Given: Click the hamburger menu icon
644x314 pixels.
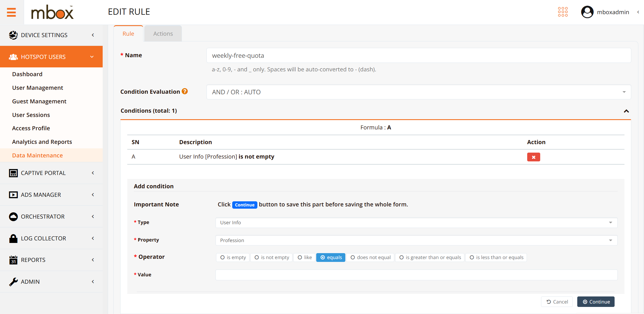Looking at the screenshot, I should (11, 12).
